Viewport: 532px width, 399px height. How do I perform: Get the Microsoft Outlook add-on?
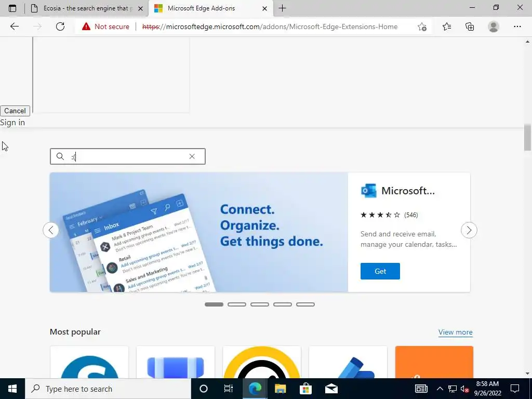(x=380, y=271)
